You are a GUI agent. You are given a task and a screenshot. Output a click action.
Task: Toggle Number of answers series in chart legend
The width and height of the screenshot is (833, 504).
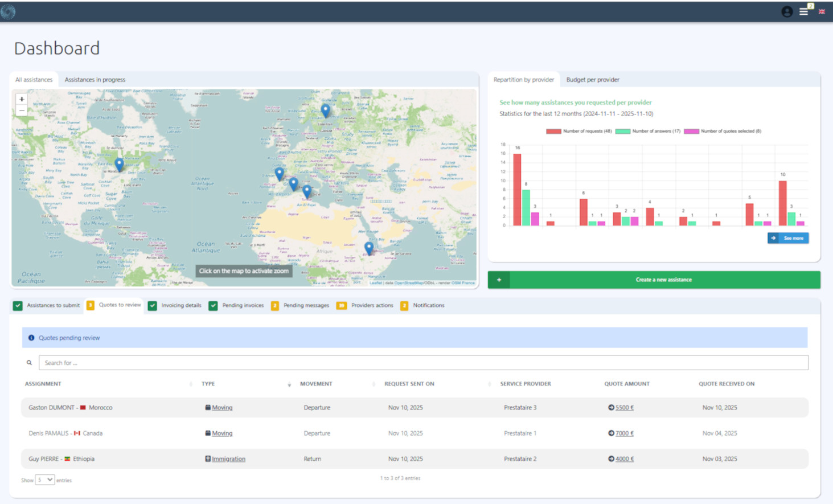(x=622, y=132)
